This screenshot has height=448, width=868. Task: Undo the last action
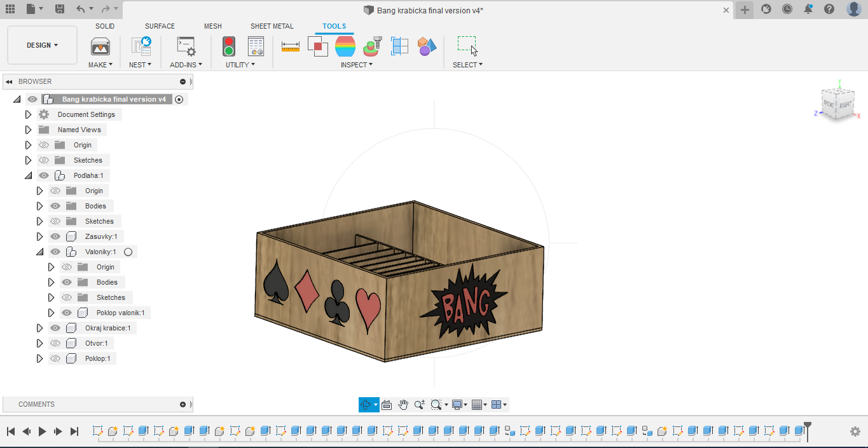[80, 9]
